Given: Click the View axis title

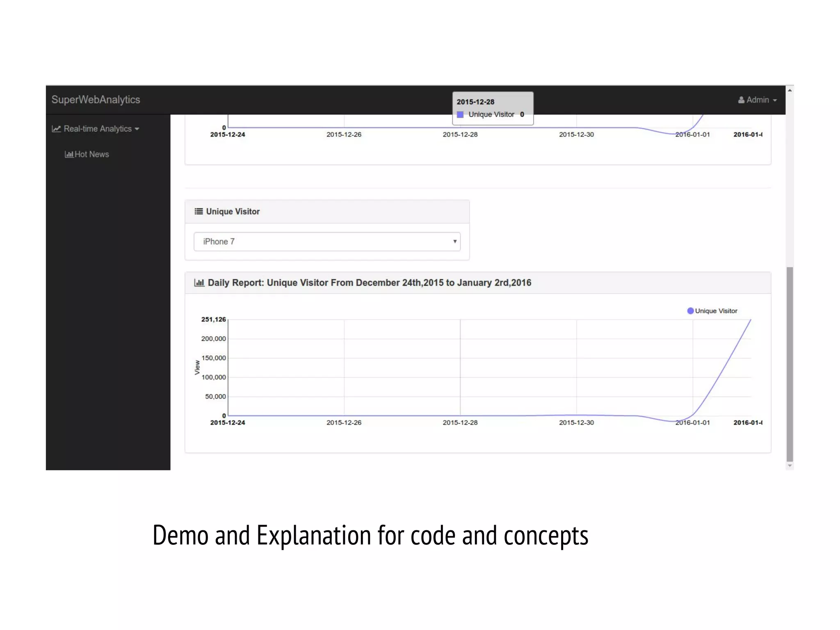Looking at the screenshot, I should 197,367.
